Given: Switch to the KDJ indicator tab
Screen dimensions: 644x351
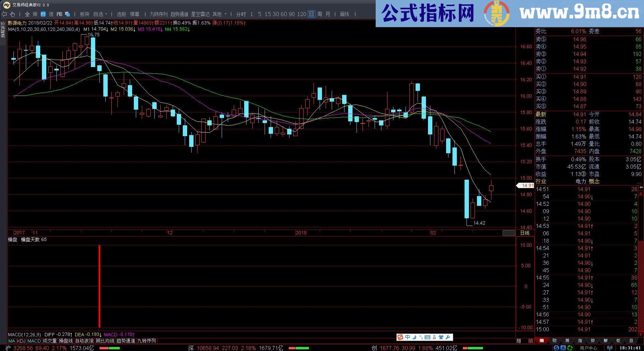Looking at the screenshot, I should (21, 341).
